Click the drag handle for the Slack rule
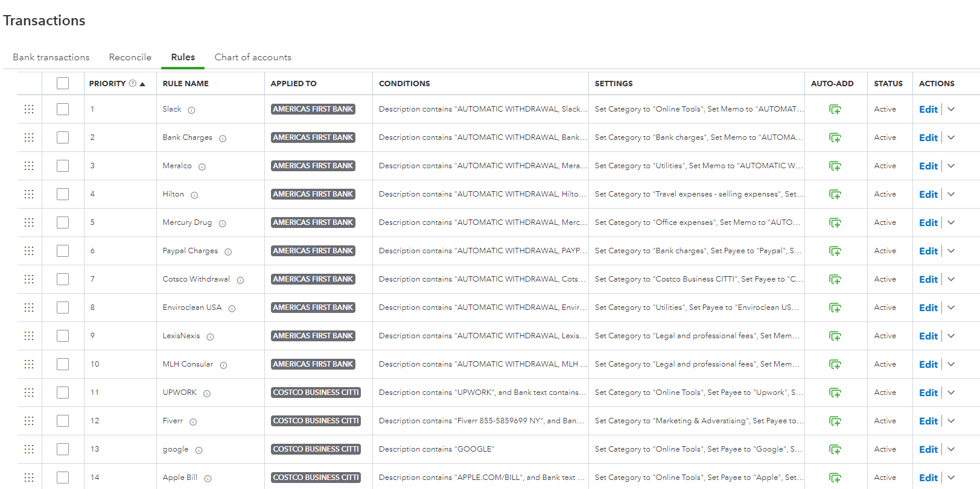The width and height of the screenshot is (980, 489). point(29,109)
